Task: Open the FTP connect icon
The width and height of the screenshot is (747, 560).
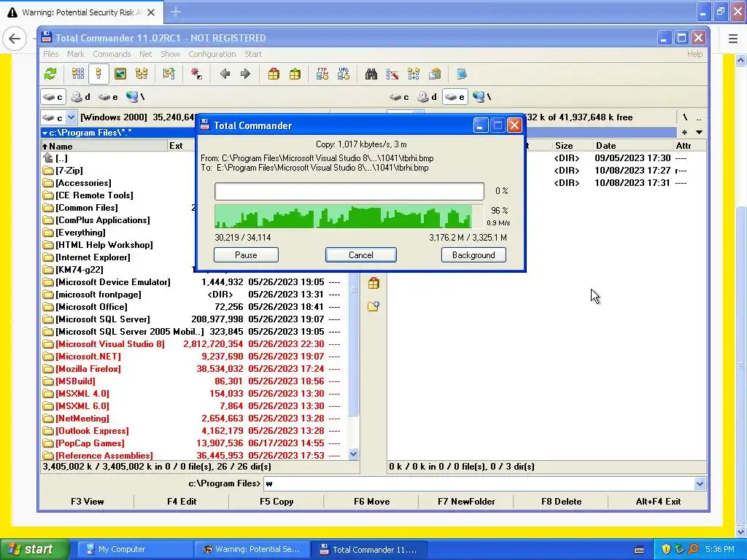Action: click(x=322, y=74)
